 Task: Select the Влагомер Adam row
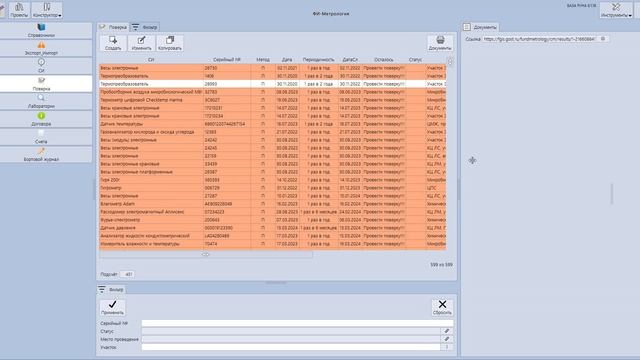click(x=273, y=204)
